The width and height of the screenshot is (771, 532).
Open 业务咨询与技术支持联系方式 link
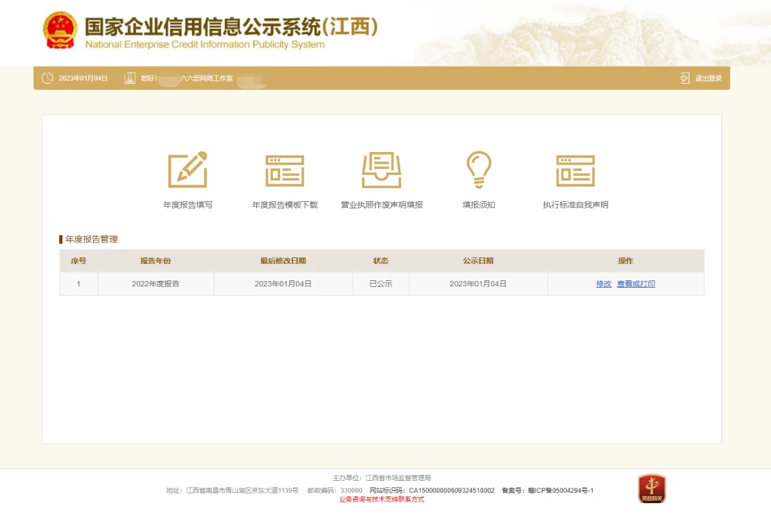point(382,499)
